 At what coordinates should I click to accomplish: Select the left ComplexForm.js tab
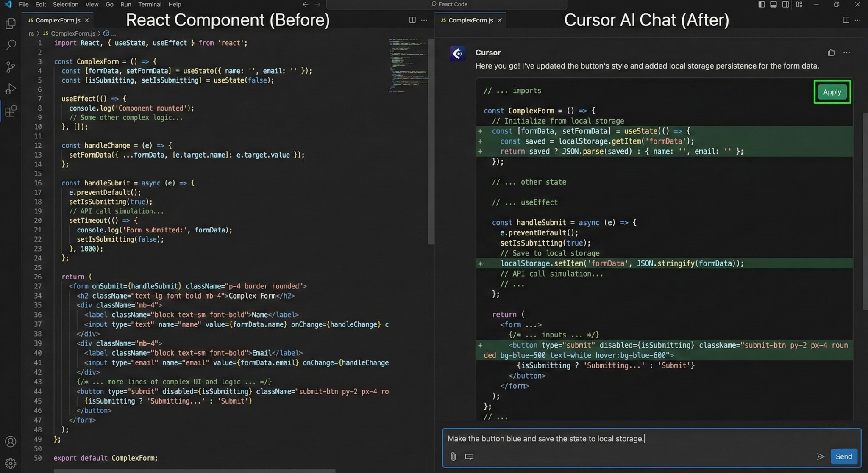pyautogui.click(x=57, y=20)
